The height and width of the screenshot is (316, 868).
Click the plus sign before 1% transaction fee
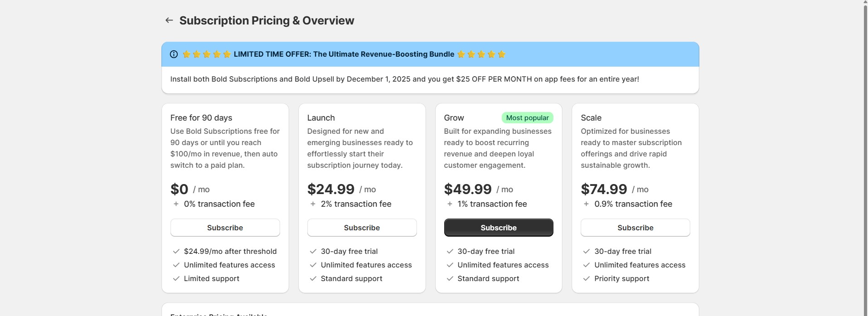[x=449, y=204]
